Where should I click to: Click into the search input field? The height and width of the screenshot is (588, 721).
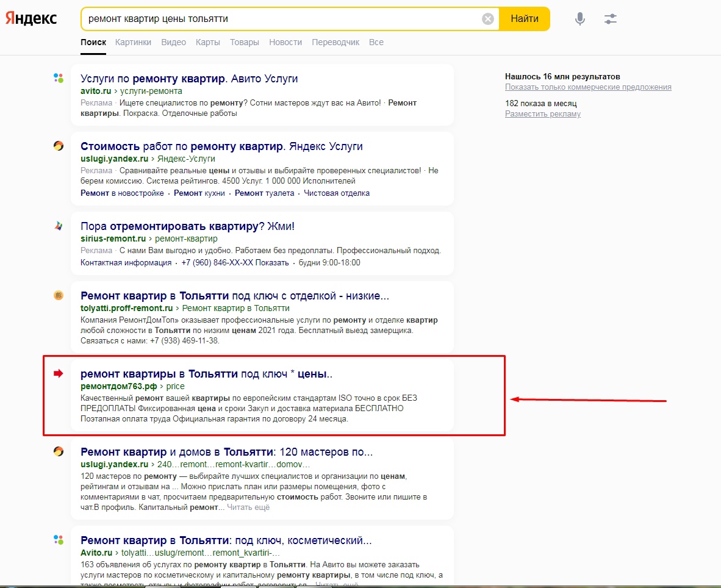(x=281, y=19)
